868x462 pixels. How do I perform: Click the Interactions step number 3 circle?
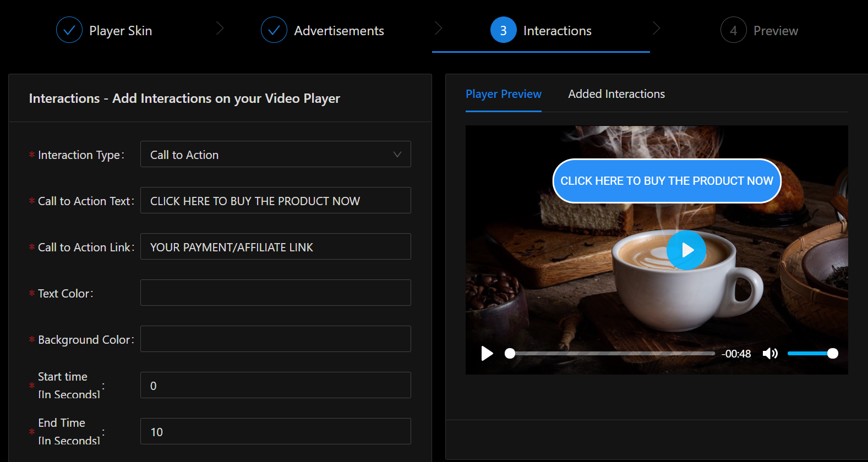(504, 30)
